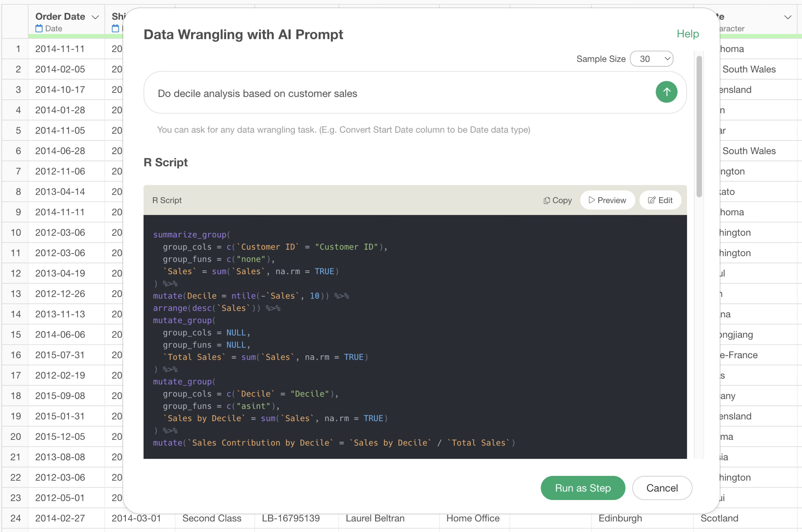The width and height of the screenshot is (802, 532).
Task: Click inside the dark R code block
Action: pyautogui.click(x=415, y=337)
